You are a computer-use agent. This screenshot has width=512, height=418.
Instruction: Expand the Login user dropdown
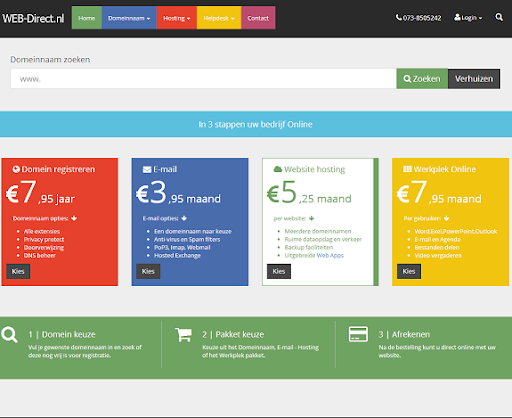(x=468, y=18)
